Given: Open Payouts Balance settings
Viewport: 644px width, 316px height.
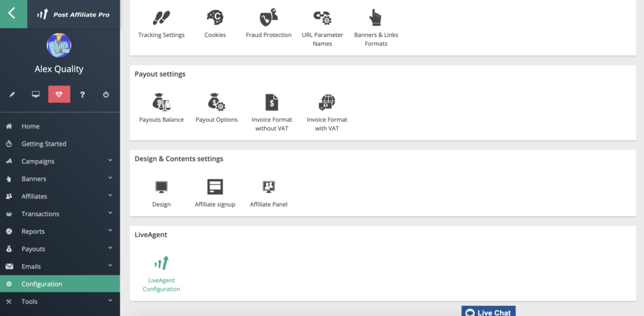Looking at the screenshot, I should tap(162, 102).
